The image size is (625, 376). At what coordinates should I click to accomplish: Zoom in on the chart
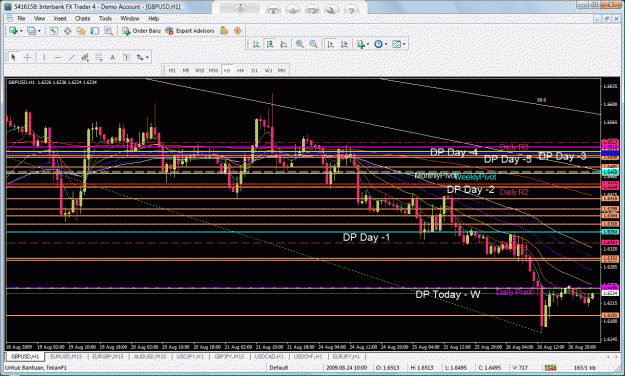pyautogui.click(x=300, y=44)
